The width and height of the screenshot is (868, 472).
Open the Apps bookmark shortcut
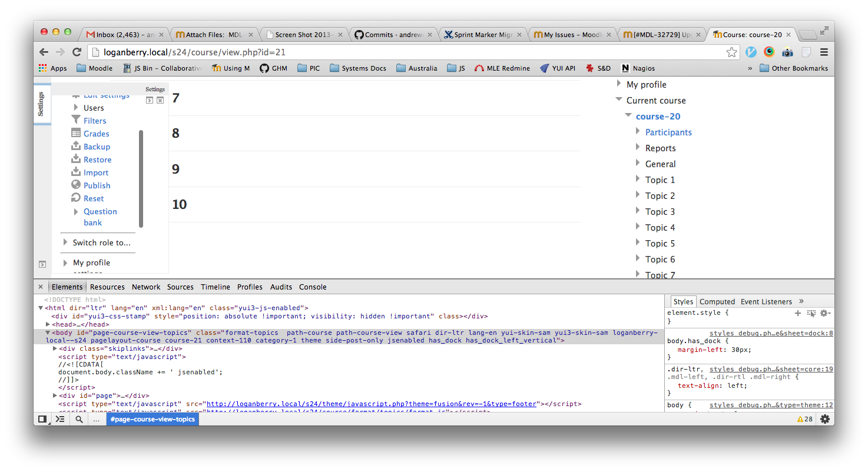pos(52,68)
